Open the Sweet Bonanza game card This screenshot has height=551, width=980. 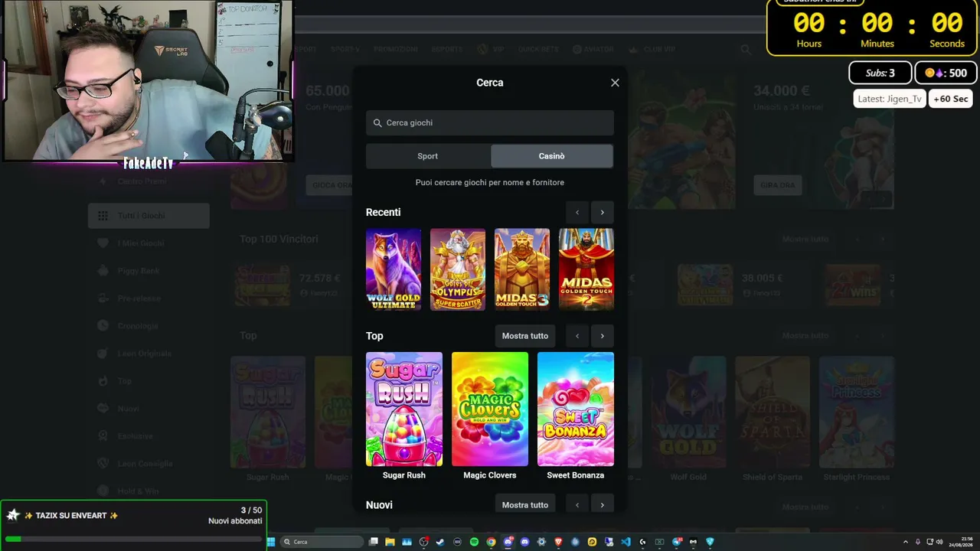click(576, 409)
